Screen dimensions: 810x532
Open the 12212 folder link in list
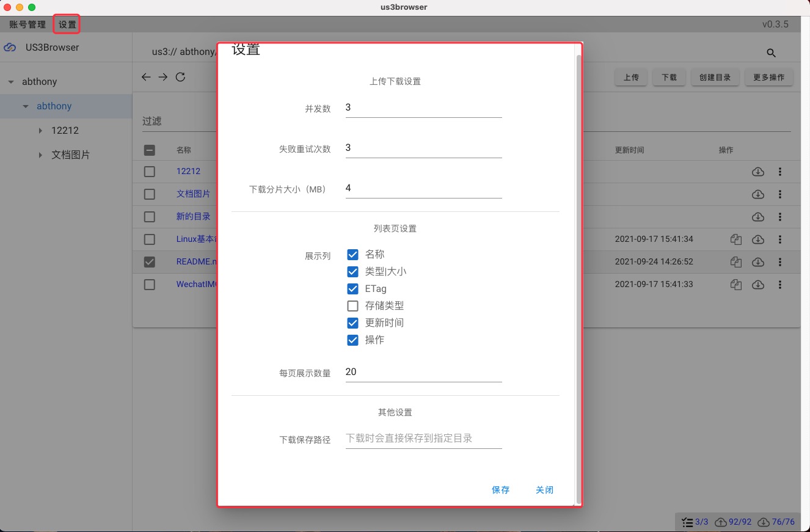coord(188,172)
